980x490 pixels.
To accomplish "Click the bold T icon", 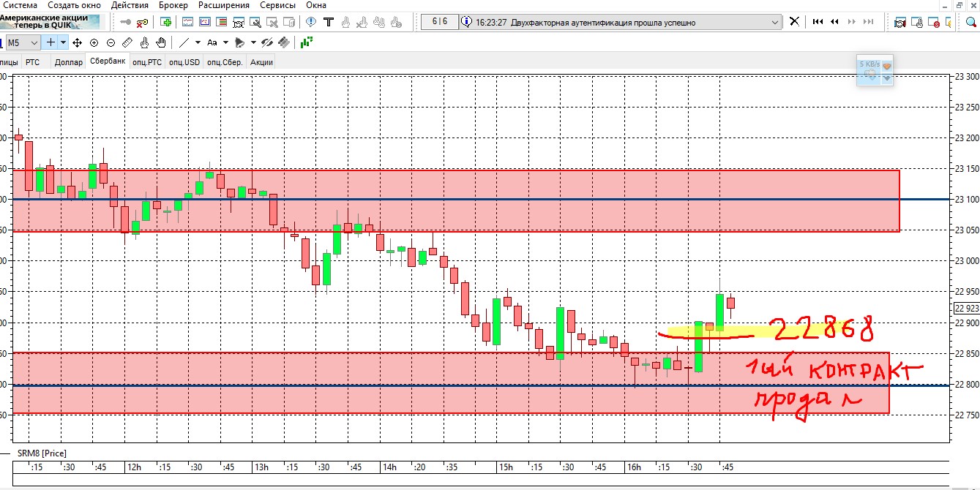I will coord(329,22).
